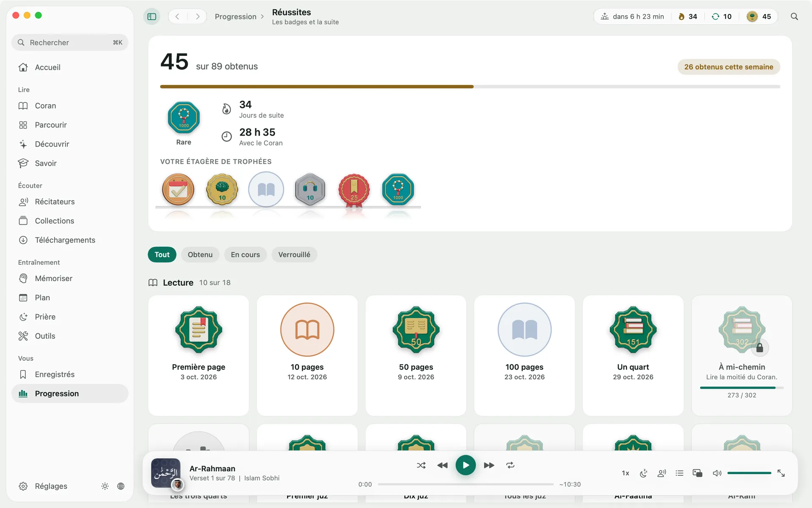
Task: Toggle shuffle in the player
Action: 421,465
